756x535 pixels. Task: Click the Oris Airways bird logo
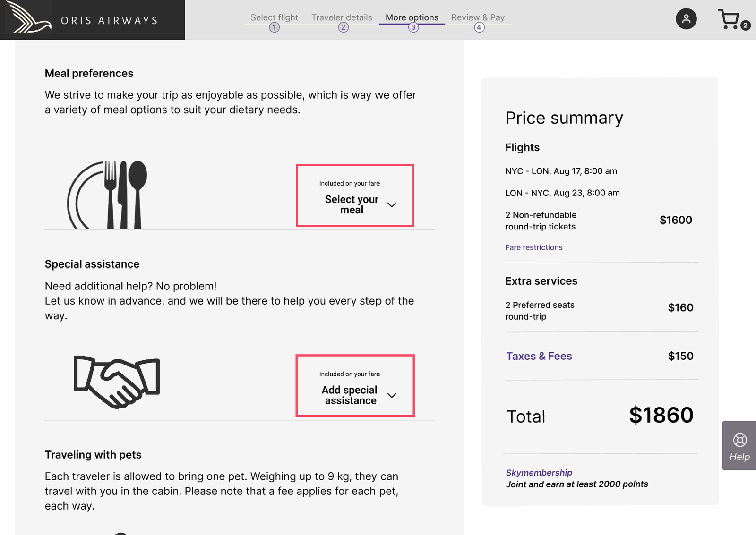click(x=28, y=18)
